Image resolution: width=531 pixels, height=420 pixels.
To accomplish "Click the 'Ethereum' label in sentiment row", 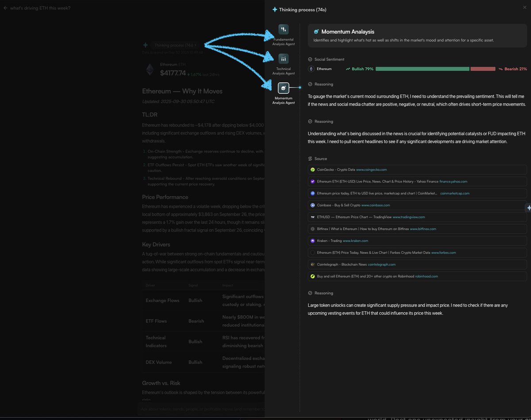I will pos(324,69).
